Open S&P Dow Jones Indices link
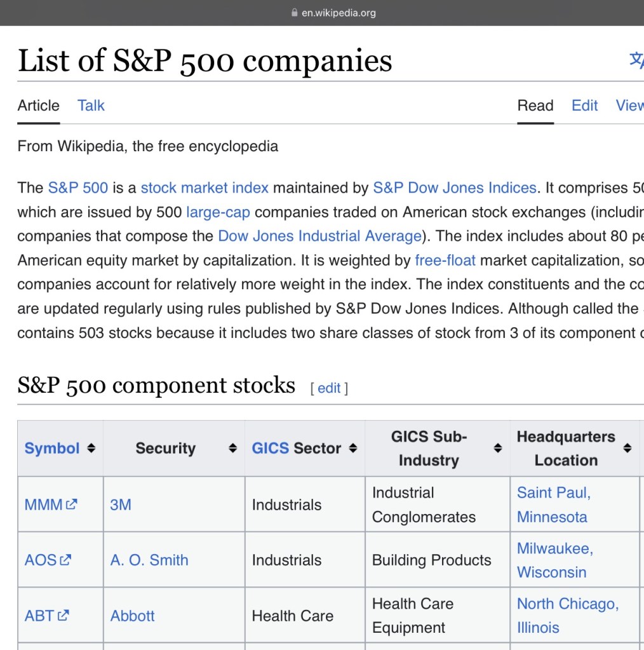 [454, 188]
